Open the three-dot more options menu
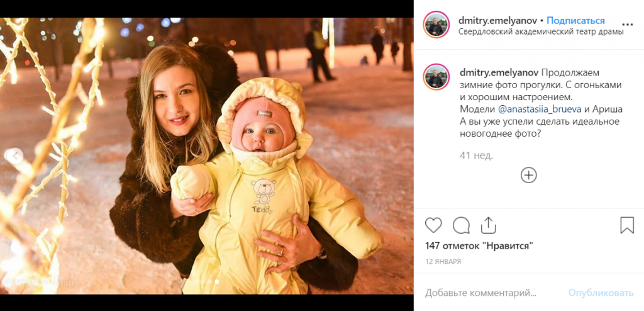The width and height of the screenshot is (644, 311). click(x=628, y=25)
